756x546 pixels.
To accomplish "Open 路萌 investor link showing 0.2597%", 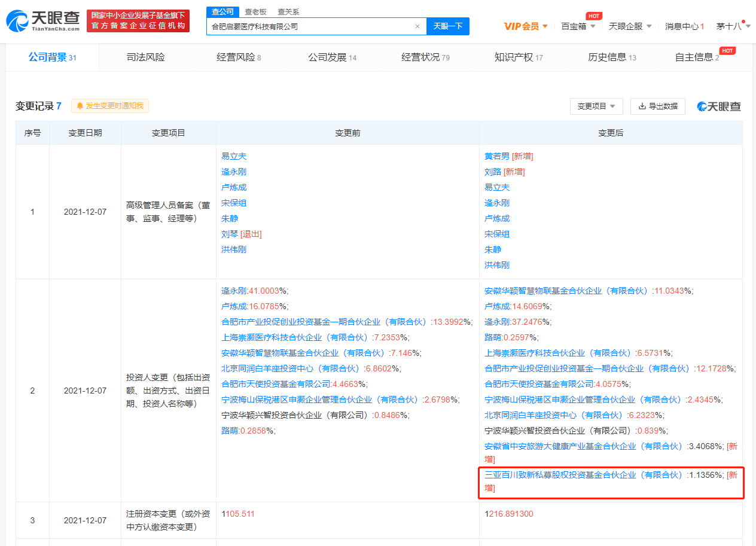I will pos(493,338).
